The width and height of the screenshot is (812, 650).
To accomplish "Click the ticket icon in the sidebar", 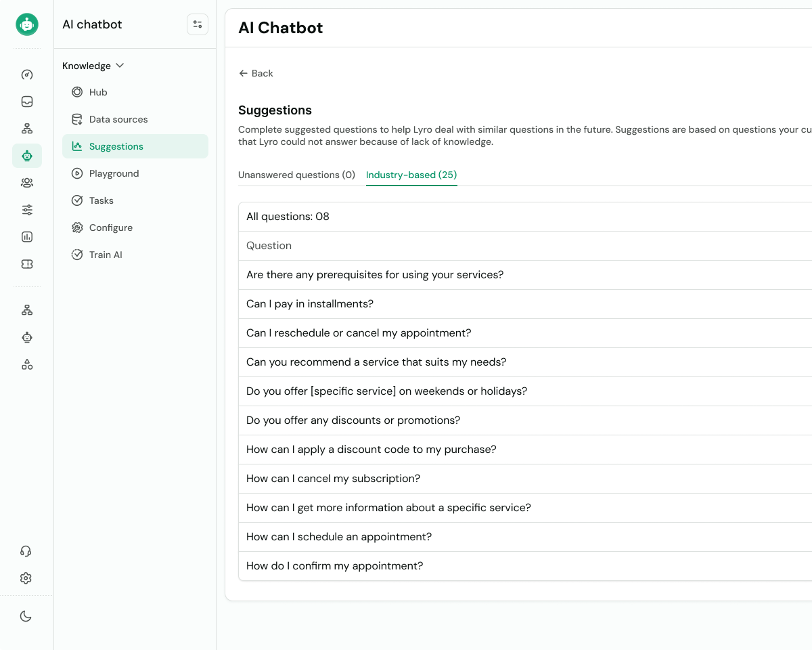I will (x=26, y=263).
